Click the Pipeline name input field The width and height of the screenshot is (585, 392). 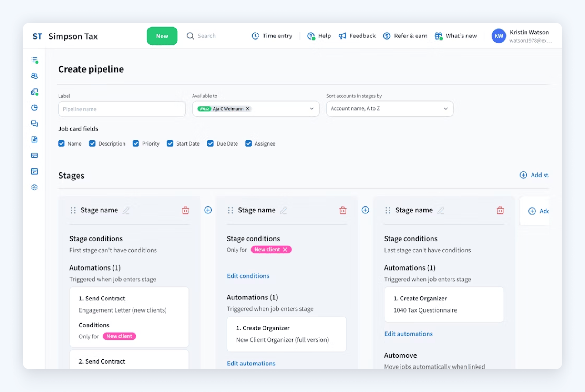coord(122,109)
